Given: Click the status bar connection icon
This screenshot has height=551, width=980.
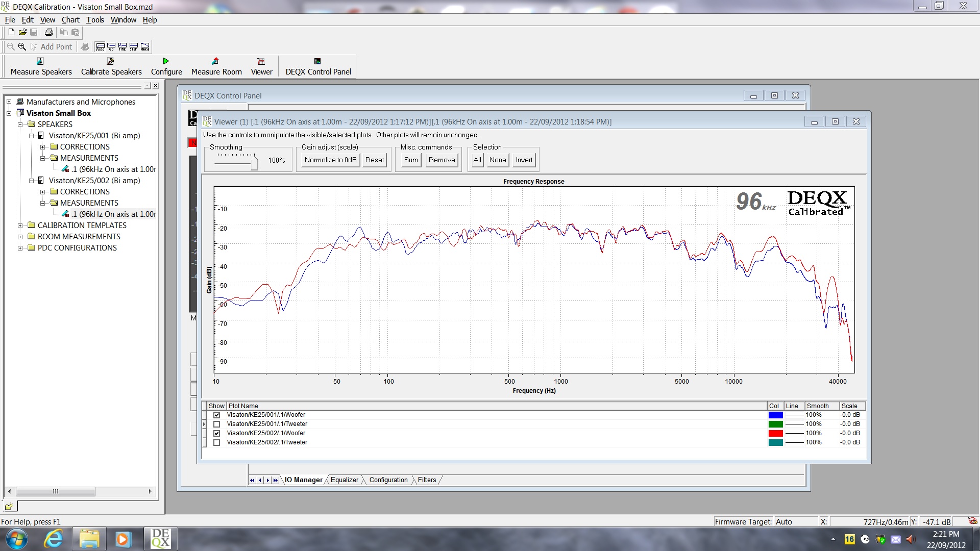Looking at the screenshot, I should coord(972,521).
